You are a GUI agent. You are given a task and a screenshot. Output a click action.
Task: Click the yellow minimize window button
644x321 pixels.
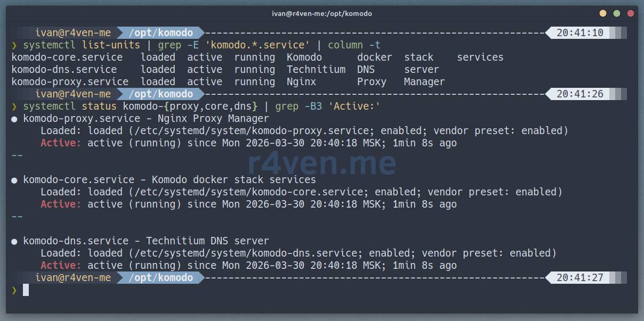click(x=603, y=13)
